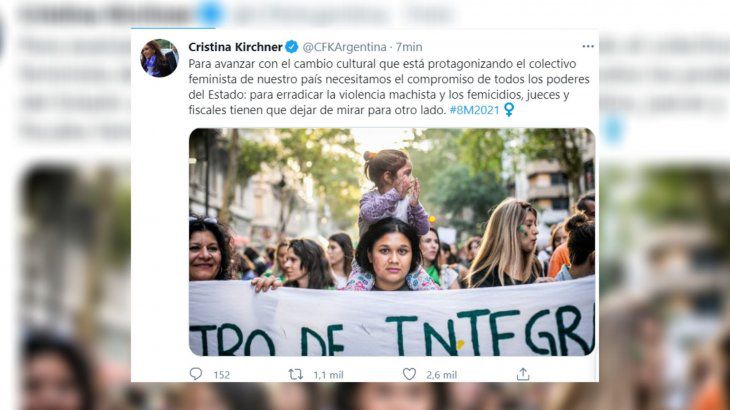Open the #8M2021 hashtag
730x410 pixels.
[474, 110]
